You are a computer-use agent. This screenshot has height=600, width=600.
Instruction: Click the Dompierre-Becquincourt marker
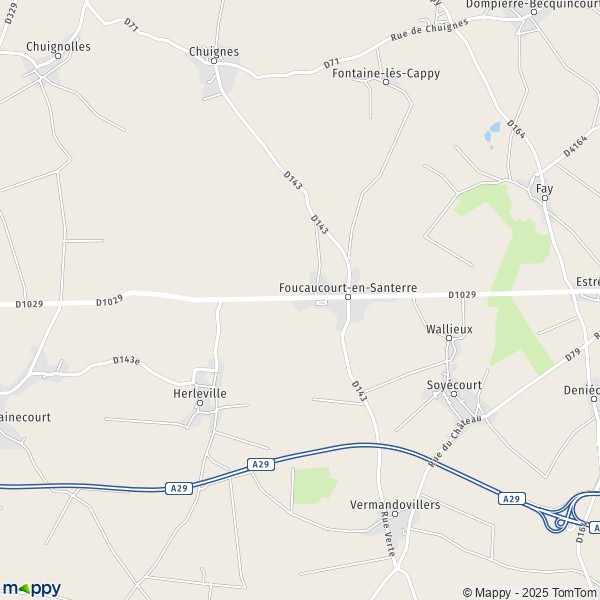pos(534,12)
